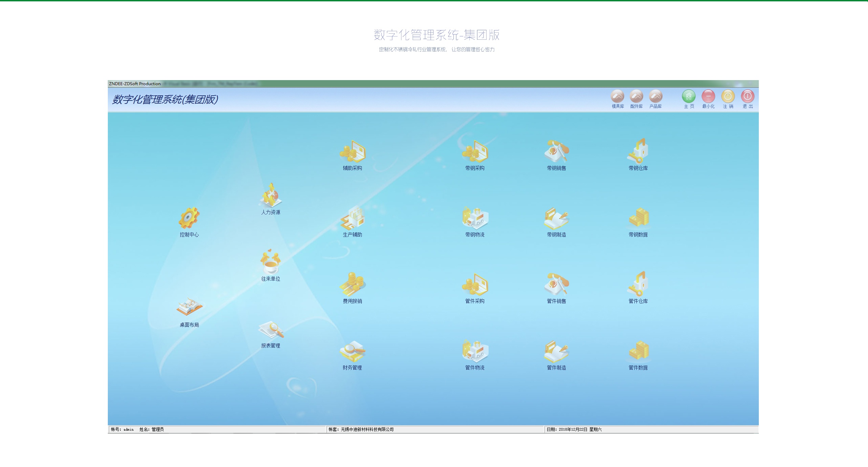Click the 姓名: 管理员 status text
Viewport: 868px width, 467px height.
click(x=152, y=429)
